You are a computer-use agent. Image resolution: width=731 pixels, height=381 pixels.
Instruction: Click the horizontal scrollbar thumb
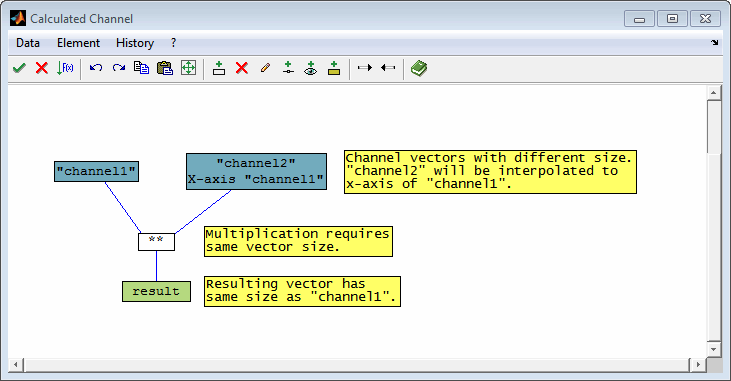click(357, 365)
